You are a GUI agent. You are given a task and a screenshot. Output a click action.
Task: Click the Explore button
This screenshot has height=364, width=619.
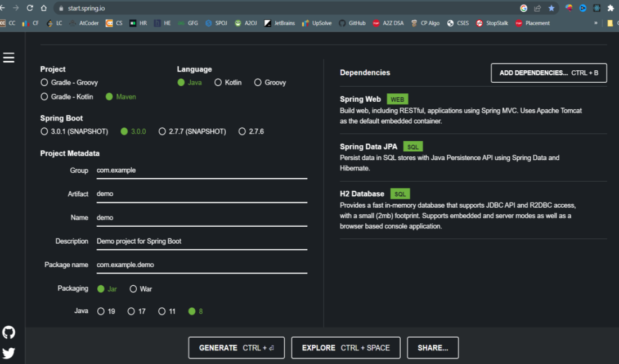346,348
